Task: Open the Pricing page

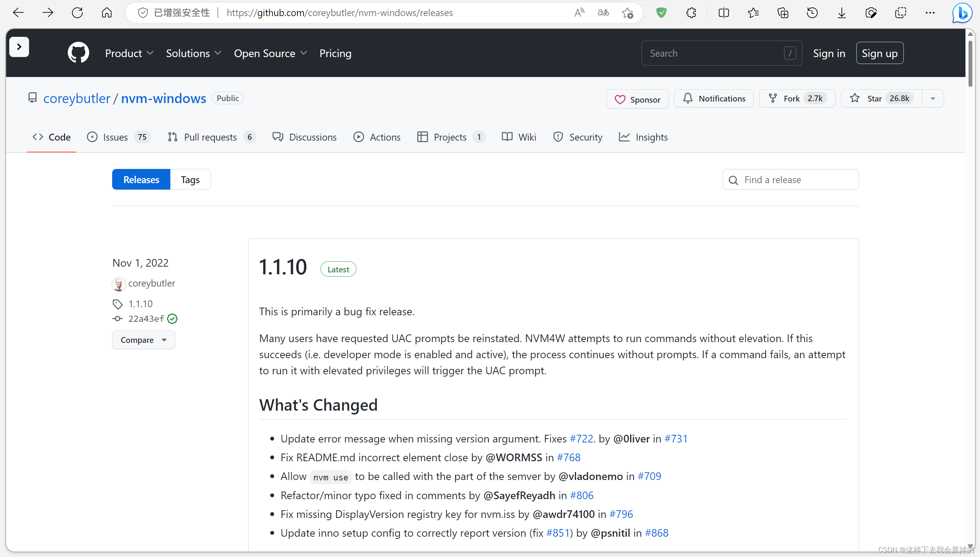Action: (335, 53)
